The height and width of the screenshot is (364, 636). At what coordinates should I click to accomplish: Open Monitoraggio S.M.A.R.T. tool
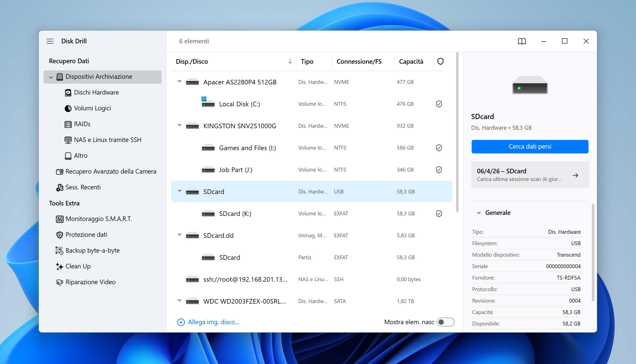click(x=103, y=219)
